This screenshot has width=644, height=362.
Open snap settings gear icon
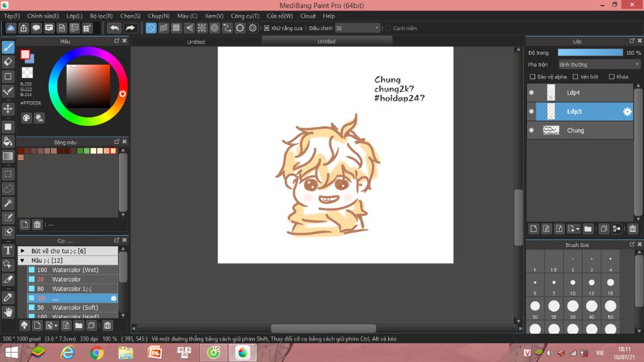pyautogui.click(x=253, y=28)
